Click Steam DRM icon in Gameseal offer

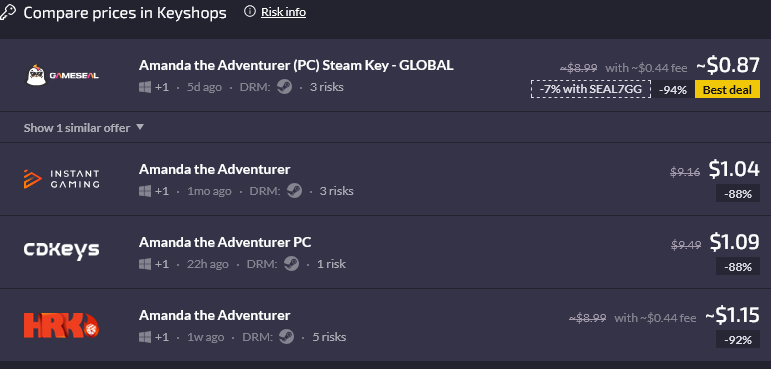click(284, 87)
